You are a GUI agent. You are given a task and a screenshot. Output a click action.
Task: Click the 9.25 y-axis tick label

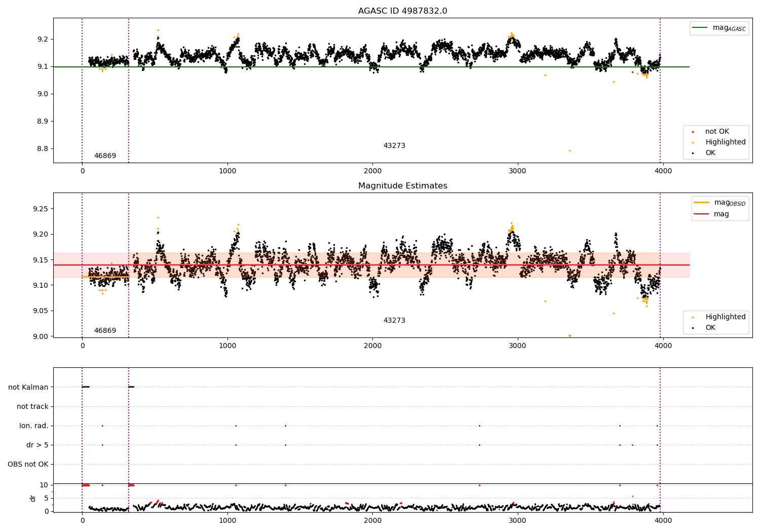(x=41, y=209)
